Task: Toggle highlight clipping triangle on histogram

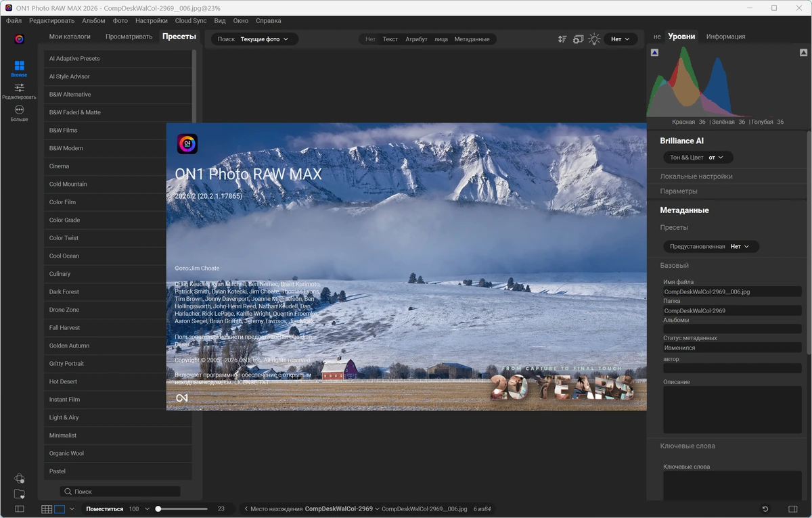Action: tap(803, 52)
